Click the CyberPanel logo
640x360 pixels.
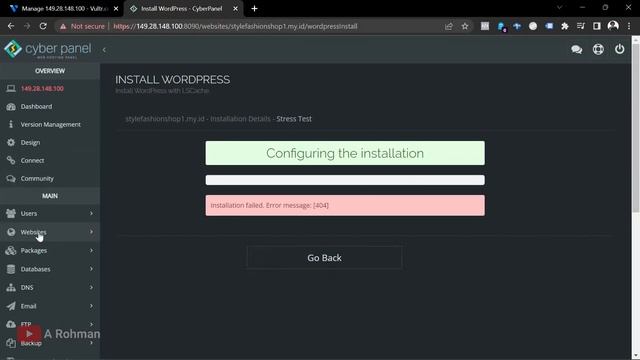coord(48,49)
